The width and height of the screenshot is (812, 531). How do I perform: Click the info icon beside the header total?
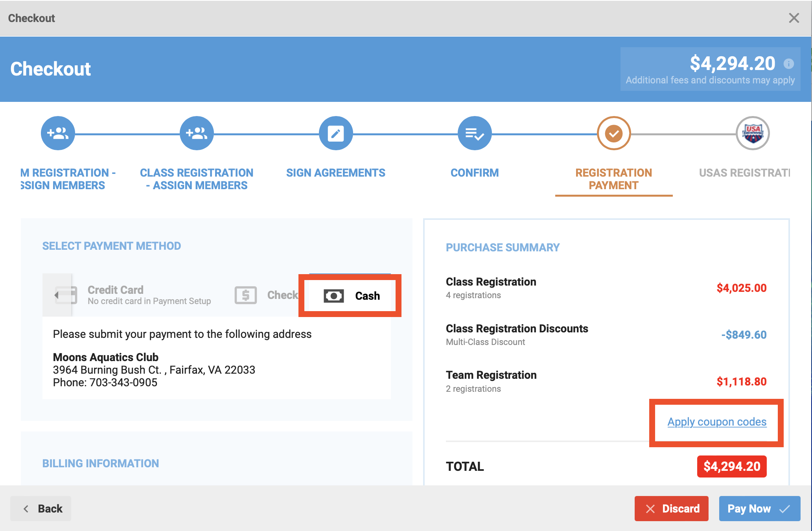click(x=788, y=64)
